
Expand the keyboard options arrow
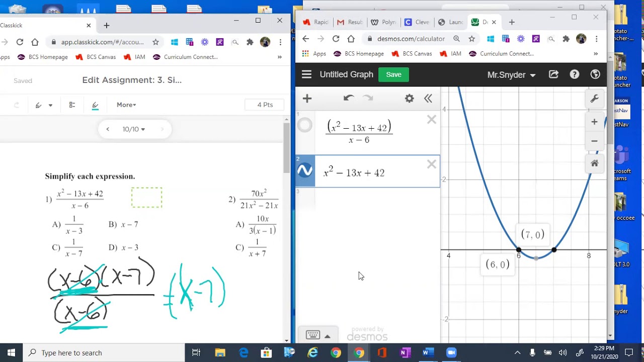(328, 336)
